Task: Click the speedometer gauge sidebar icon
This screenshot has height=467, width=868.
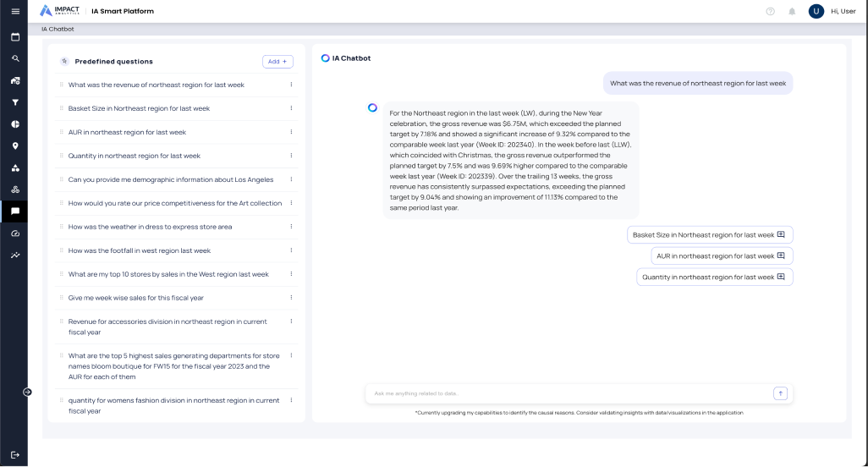Action: pos(15,233)
